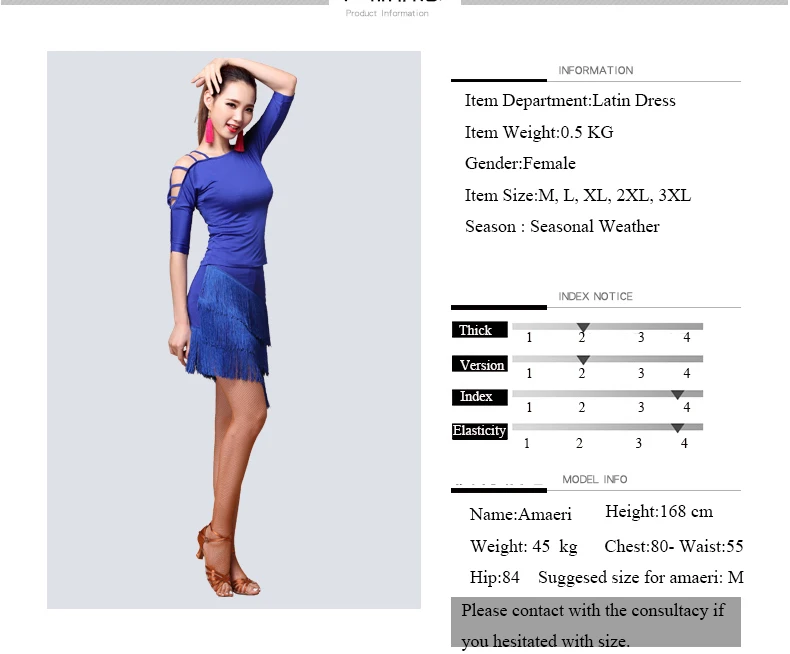Click the gray 'Please contact with the consultancy' notice
790x654 pixels.
pyautogui.click(x=596, y=622)
